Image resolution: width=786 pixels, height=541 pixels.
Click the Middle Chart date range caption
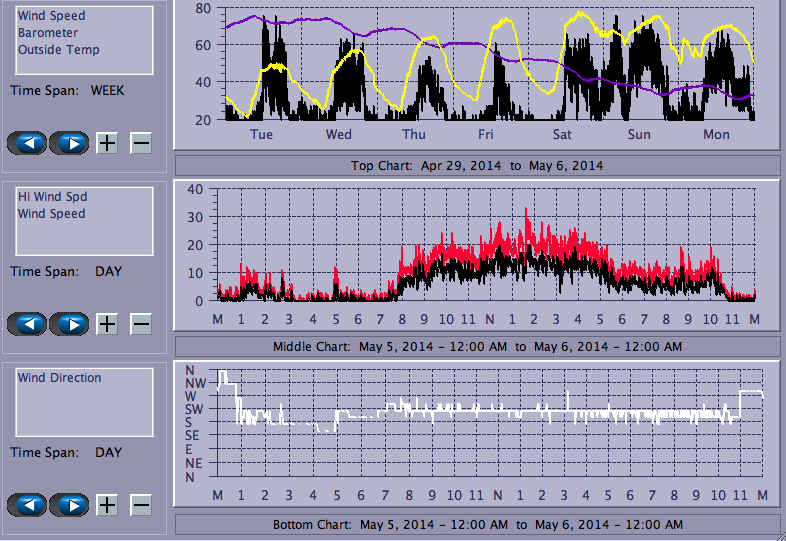point(477,346)
